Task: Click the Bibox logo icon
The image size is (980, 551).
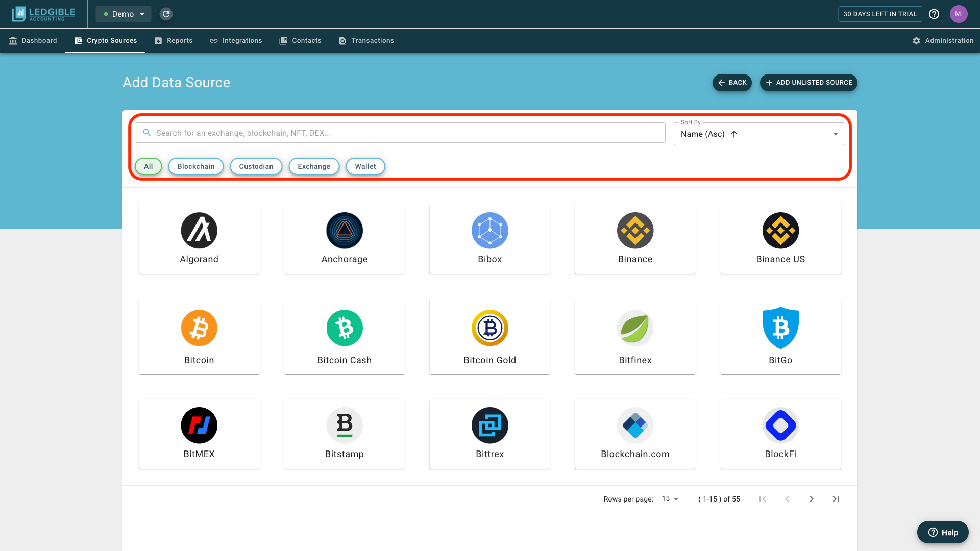Action: coord(490,231)
